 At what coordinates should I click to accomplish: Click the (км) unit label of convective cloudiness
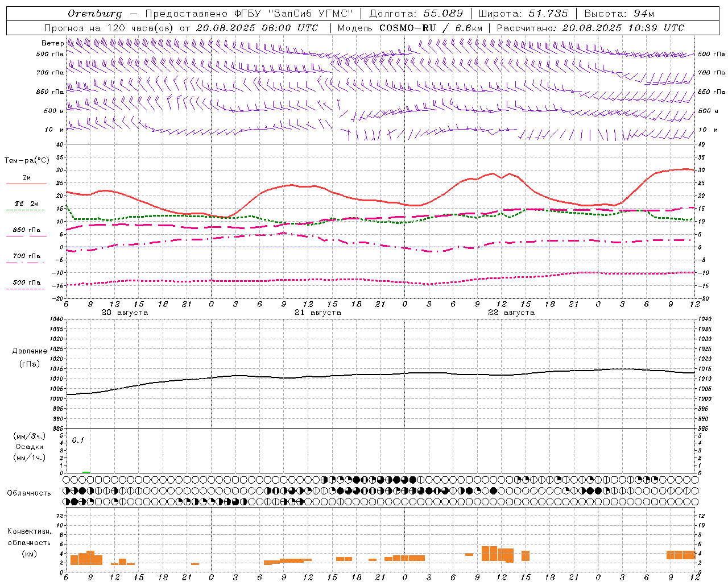point(29,554)
